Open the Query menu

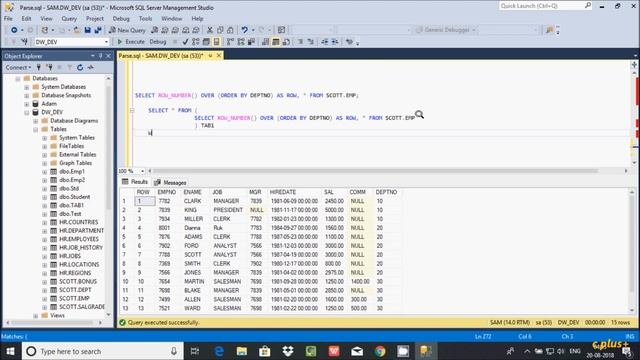[69, 19]
